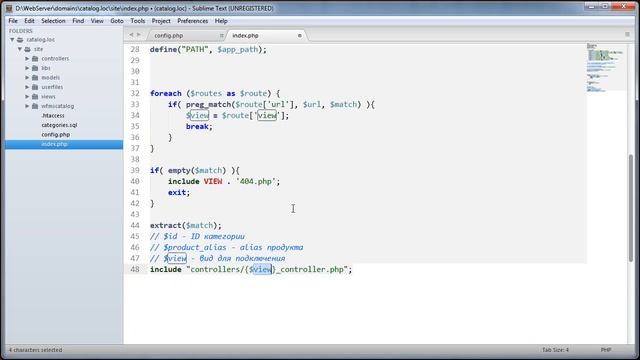Image resolution: width=640 pixels, height=360 pixels.
Task: Select the wfmscatalog folder icon
Action: point(35,106)
